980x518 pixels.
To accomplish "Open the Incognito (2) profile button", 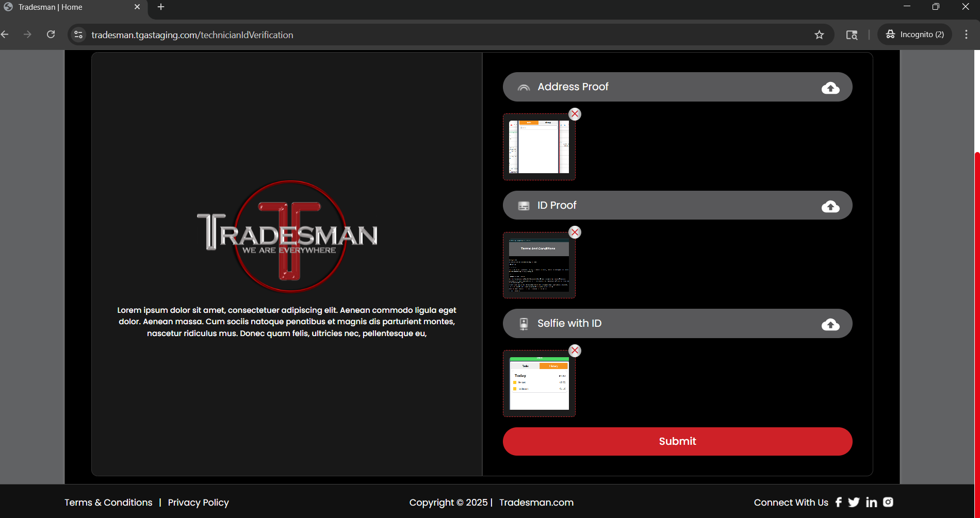I will [914, 35].
